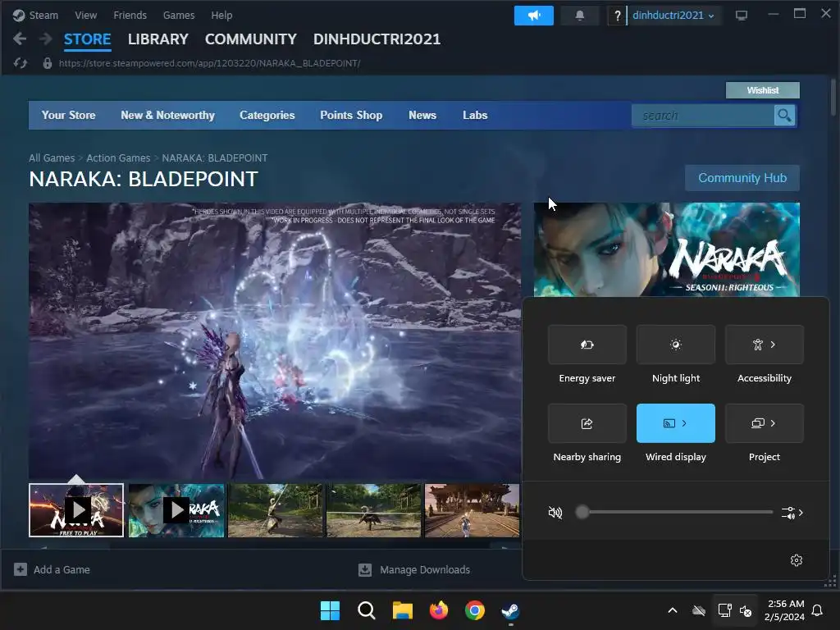
Task: Toggle Nearby sharing
Action: click(x=587, y=423)
